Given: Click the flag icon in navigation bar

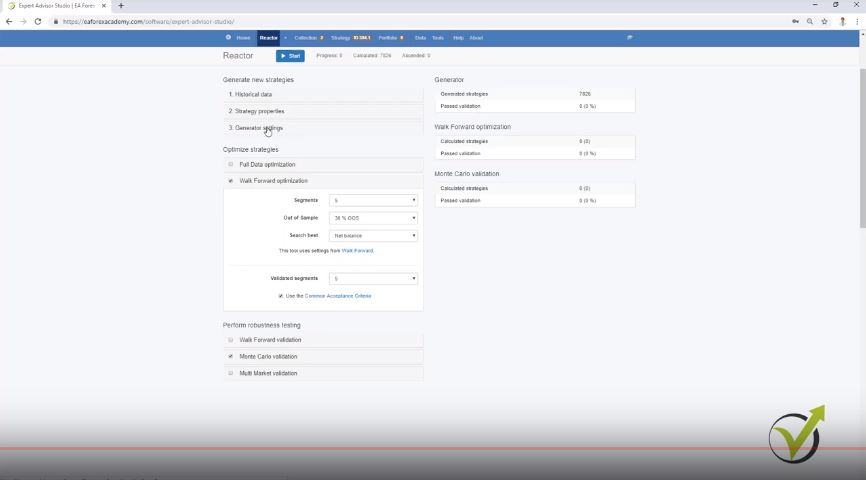Looking at the screenshot, I should pyautogui.click(x=630, y=38).
